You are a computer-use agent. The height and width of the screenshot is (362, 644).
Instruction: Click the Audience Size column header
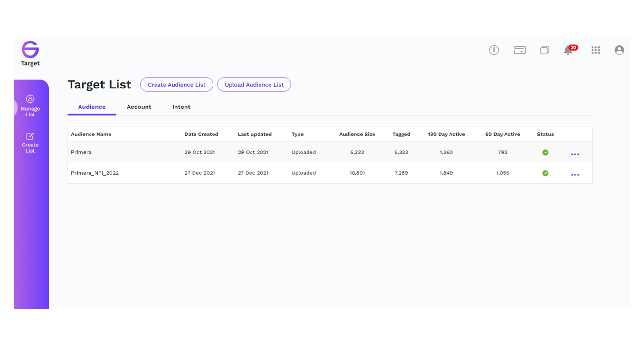tap(357, 134)
